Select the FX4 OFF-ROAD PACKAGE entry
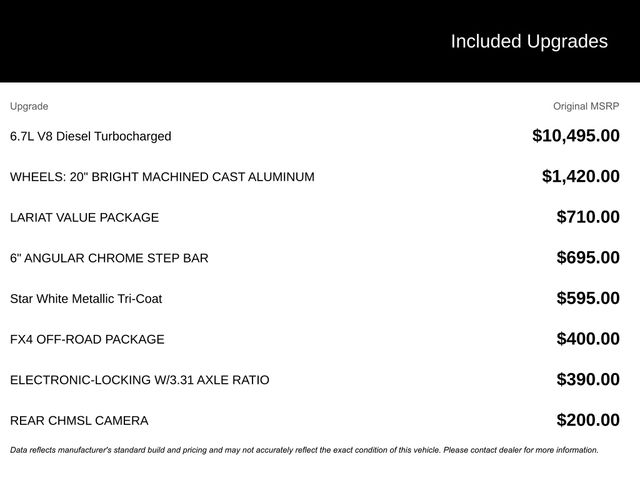This screenshot has width=640, height=480. [87, 339]
